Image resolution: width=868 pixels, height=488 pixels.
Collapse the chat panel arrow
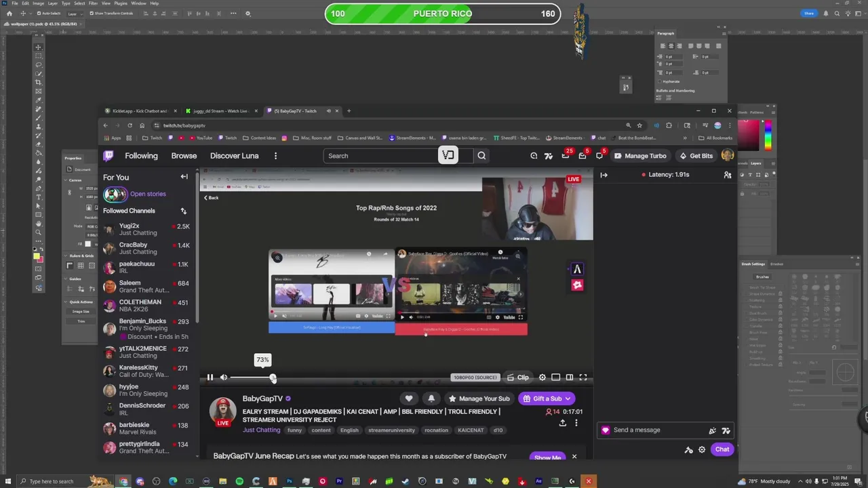pyautogui.click(x=604, y=175)
